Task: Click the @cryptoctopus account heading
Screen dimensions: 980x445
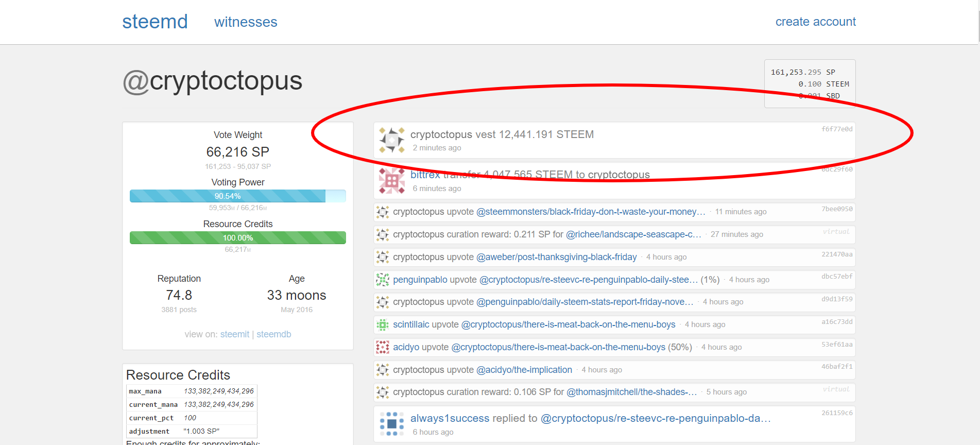Action: [213, 81]
